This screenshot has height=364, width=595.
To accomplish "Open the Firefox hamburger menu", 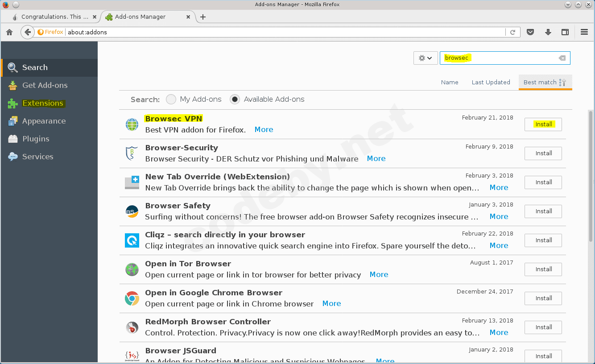I will click(584, 32).
